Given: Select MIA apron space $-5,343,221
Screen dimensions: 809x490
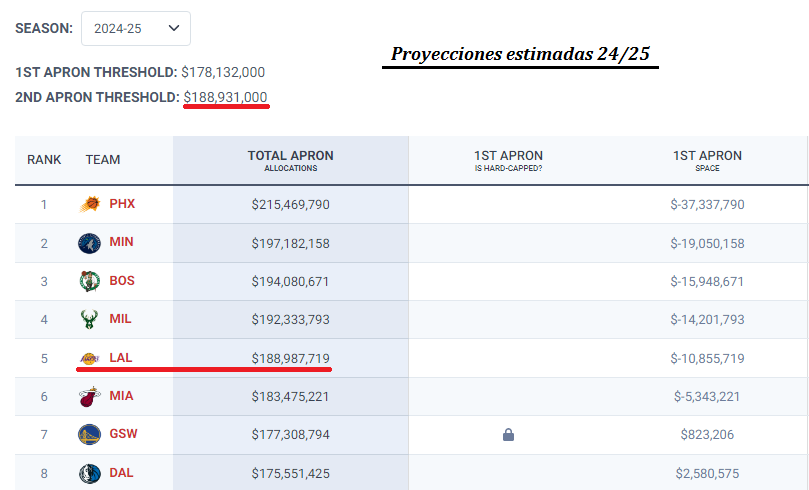Looking at the screenshot, I should 707,397.
